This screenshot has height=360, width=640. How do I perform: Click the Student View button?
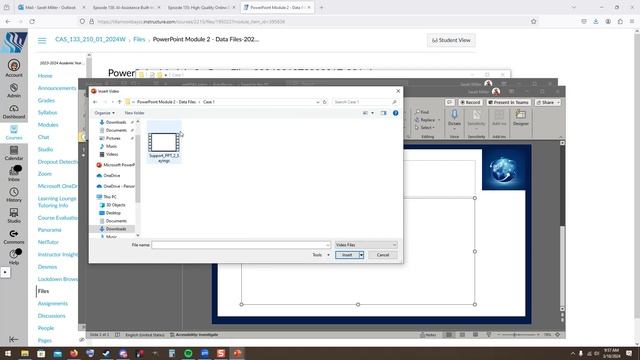[451, 40]
